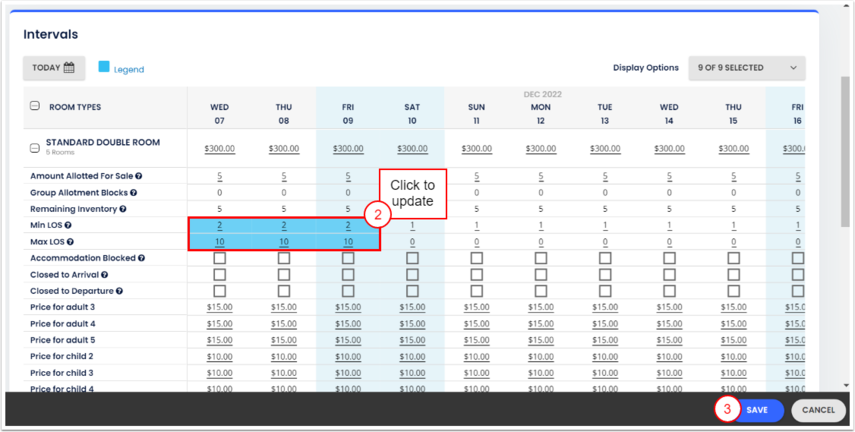This screenshot has width=855, height=432.
Task: Click help icon beside Accommodation Blocked
Action: [x=141, y=258]
